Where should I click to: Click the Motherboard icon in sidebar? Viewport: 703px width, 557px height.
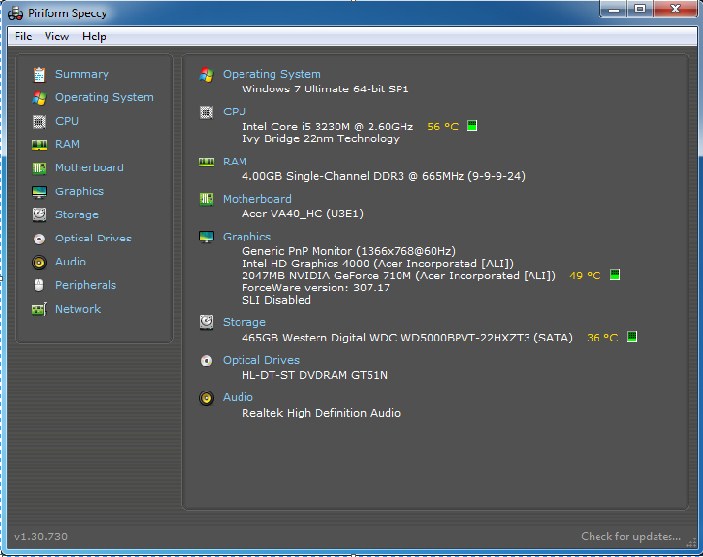[x=39, y=168]
